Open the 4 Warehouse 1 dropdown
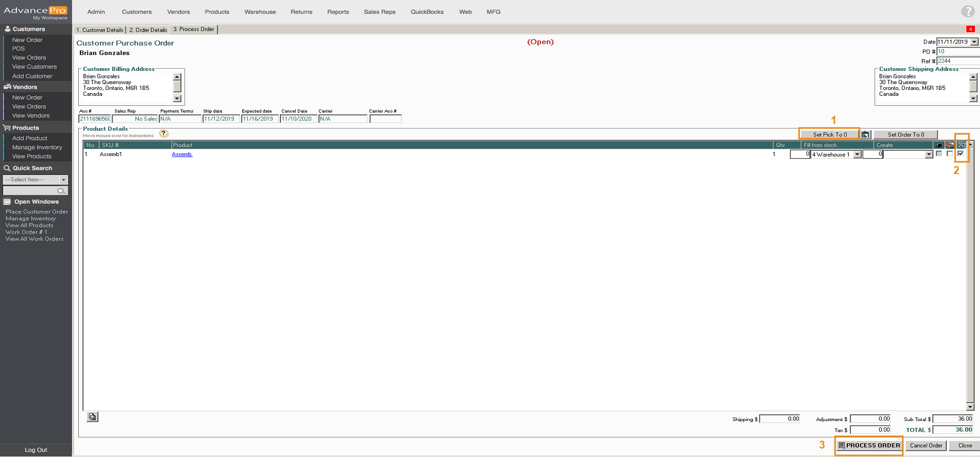This screenshot has height=457, width=980. pos(857,154)
